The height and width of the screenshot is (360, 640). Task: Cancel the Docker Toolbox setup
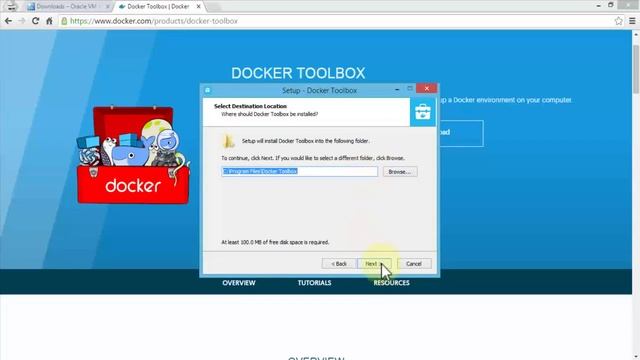point(414,264)
